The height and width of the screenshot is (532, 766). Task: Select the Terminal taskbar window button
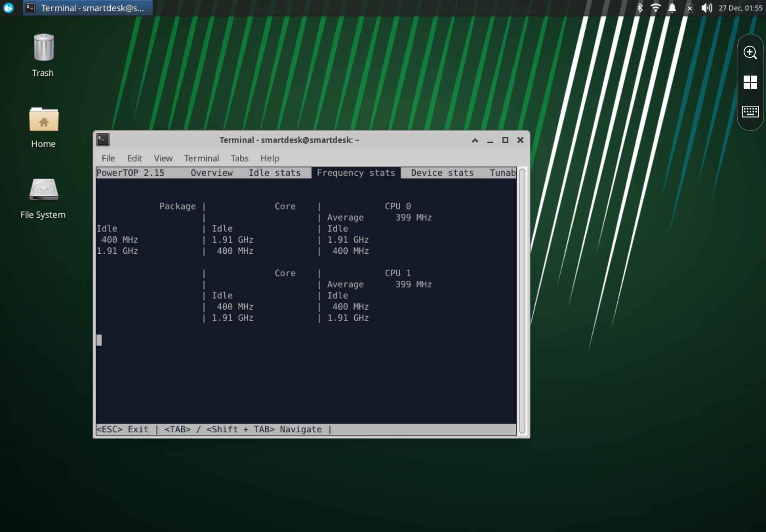click(x=88, y=8)
